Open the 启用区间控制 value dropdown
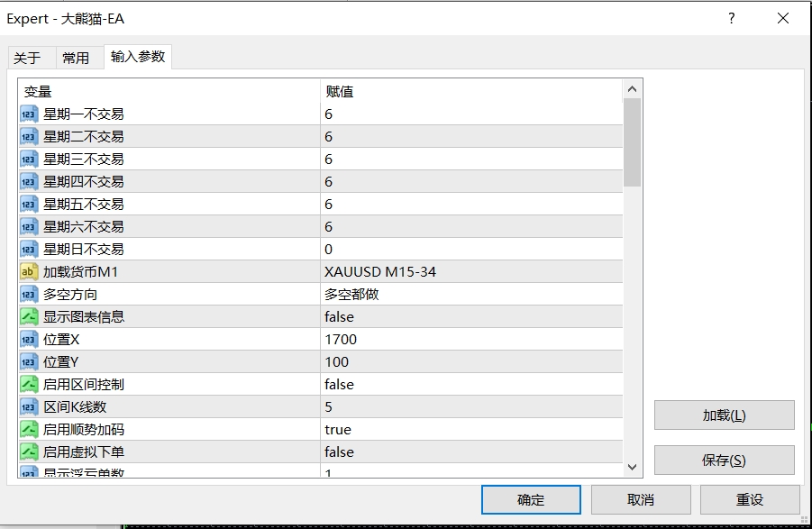The height and width of the screenshot is (529, 812). tap(340, 385)
